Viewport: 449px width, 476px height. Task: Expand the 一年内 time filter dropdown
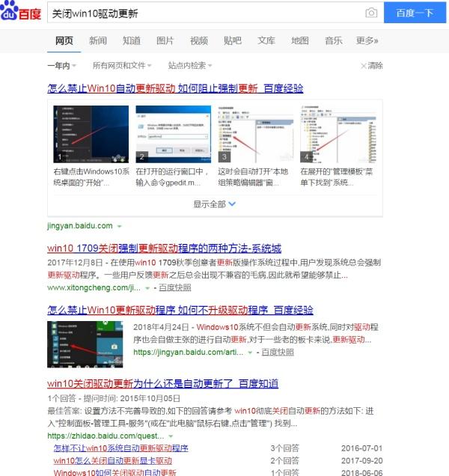point(63,66)
